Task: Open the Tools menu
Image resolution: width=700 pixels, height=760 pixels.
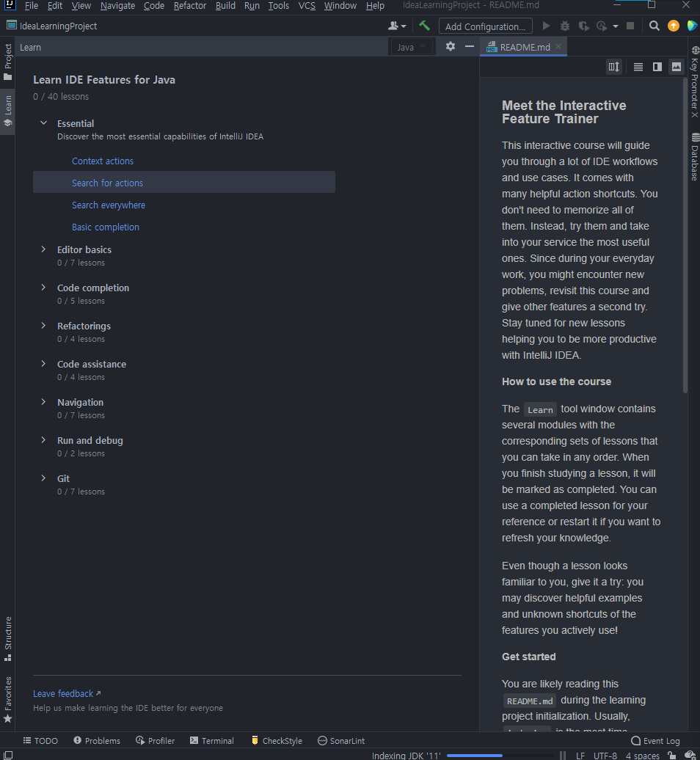Action: (278, 6)
